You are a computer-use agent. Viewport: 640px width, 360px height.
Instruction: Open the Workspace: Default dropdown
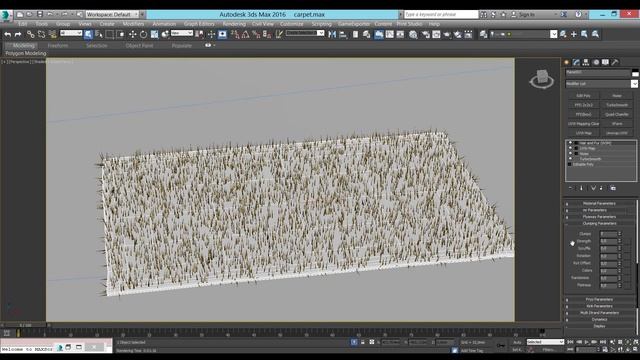(112, 14)
